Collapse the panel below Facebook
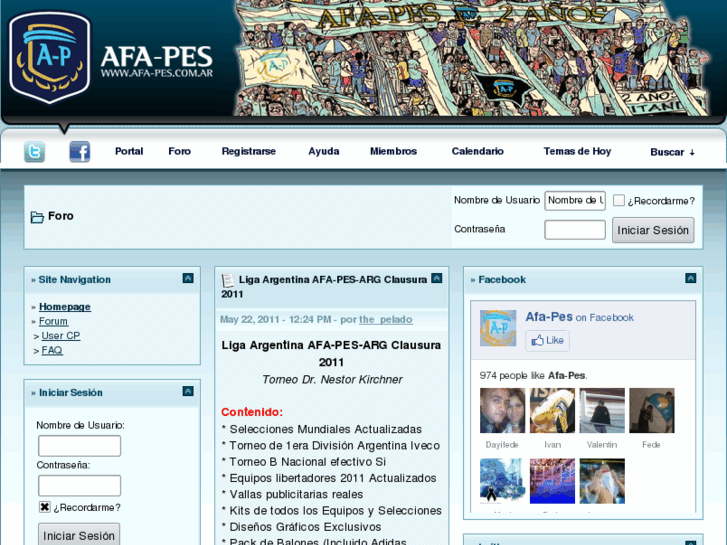727x545 pixels. click(x=690, y=542)
